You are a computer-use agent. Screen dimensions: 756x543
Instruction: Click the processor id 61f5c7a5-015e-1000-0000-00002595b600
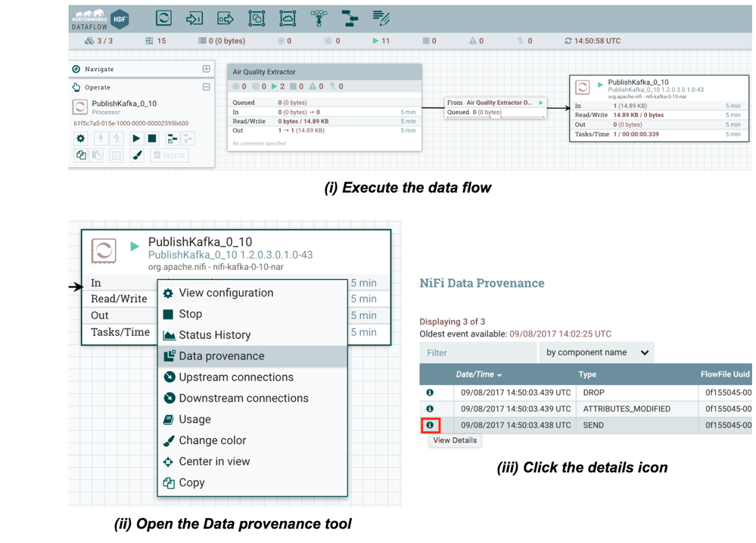pyautogui.click(x=131, y=123)
